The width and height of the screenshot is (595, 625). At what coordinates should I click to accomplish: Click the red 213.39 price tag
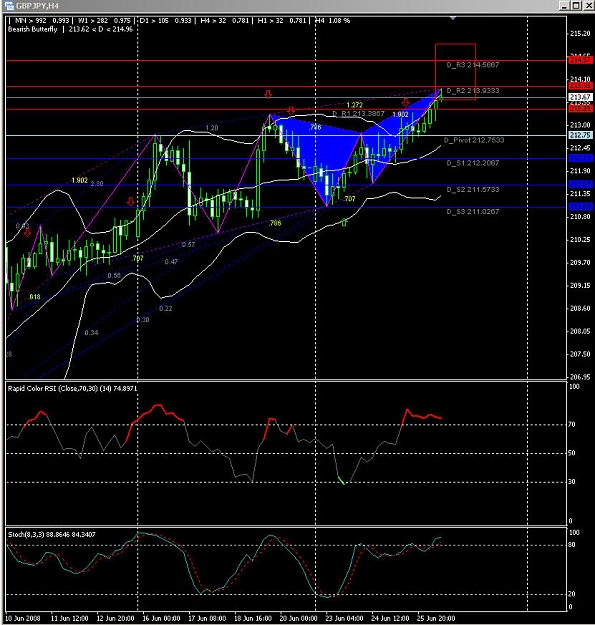coord(580,108)
